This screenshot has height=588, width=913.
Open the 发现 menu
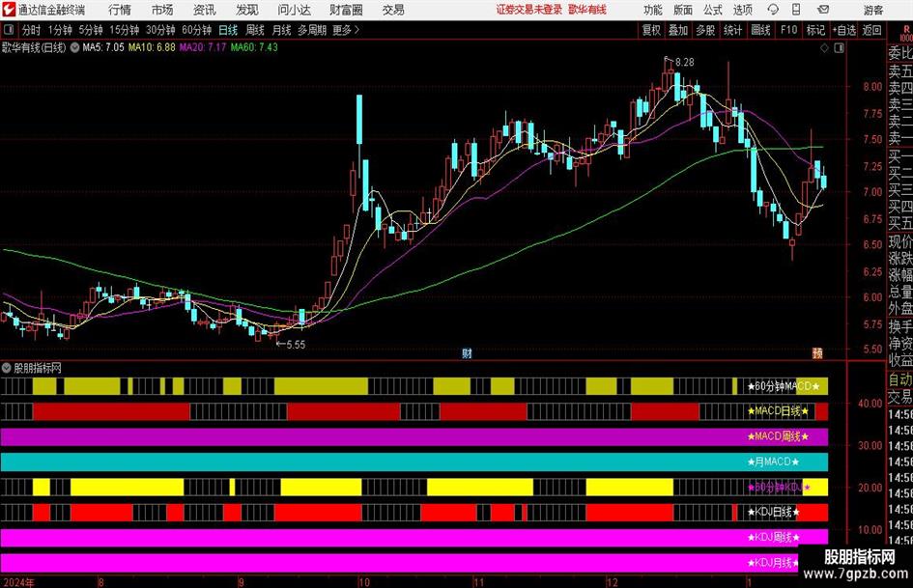point(247,10)
